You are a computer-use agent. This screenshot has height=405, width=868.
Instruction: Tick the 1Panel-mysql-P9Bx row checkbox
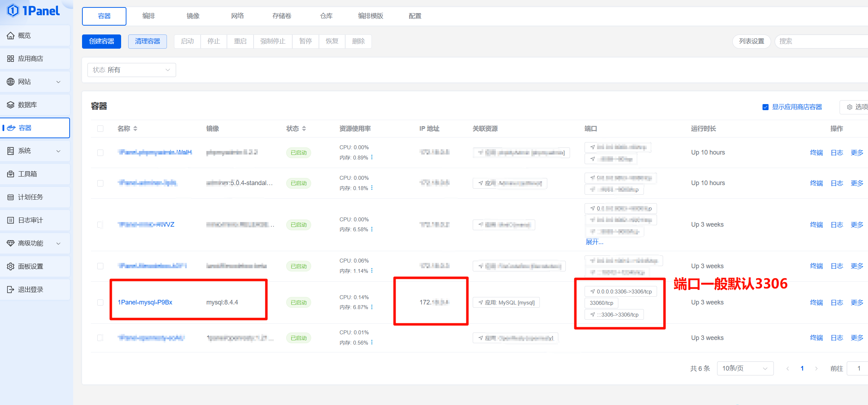[101, 302]
